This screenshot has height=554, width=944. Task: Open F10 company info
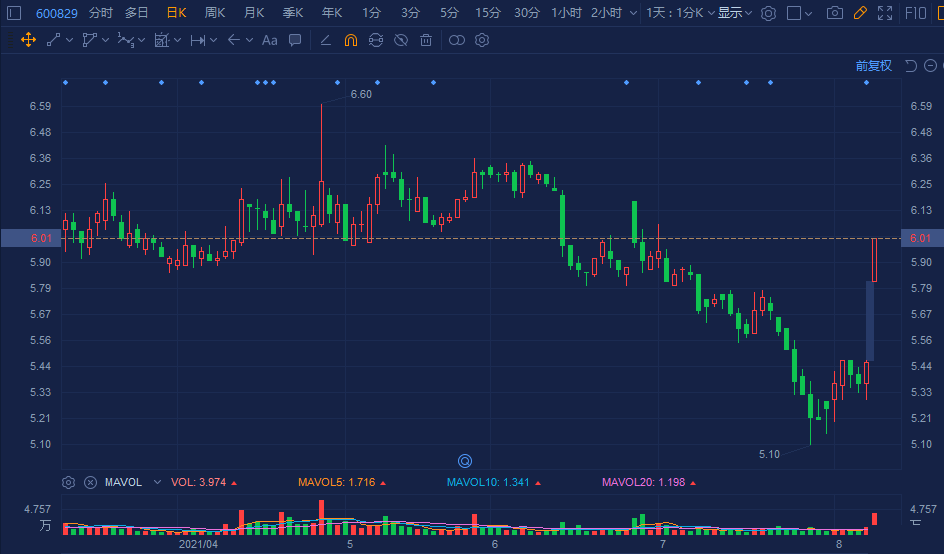tap(916, 13)
